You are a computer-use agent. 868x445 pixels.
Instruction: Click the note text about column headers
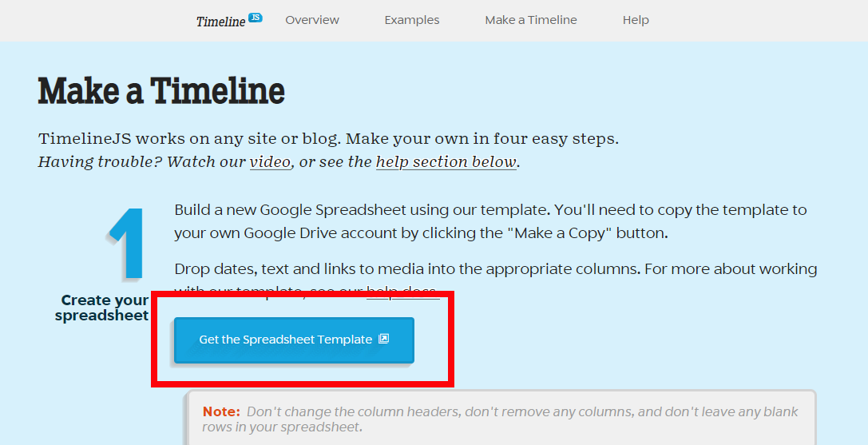tap(501, 419)
